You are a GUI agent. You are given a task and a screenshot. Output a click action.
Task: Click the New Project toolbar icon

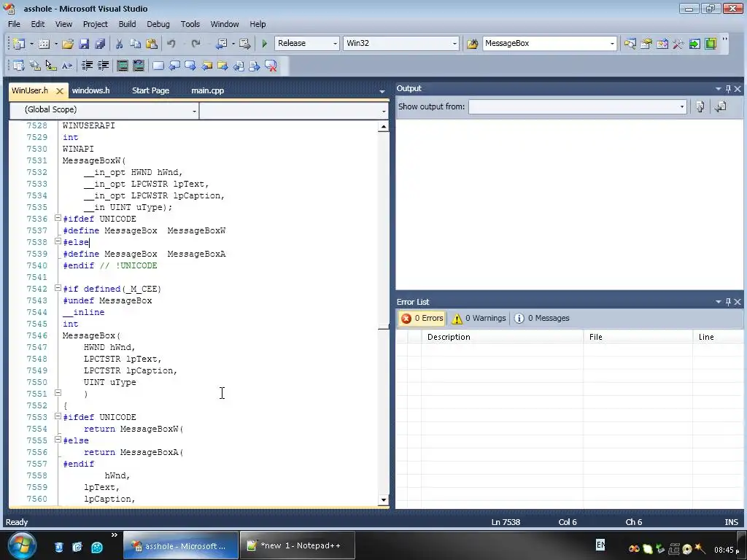coord(18,44)
